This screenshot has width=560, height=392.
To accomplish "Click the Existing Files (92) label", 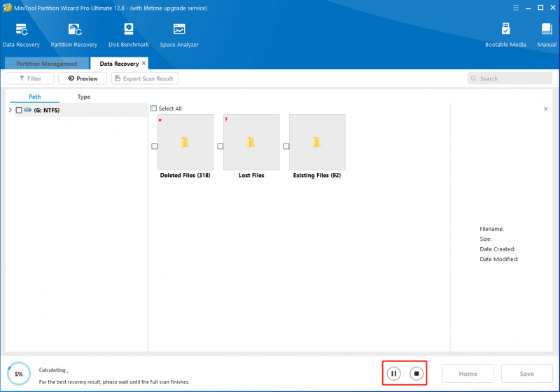I will 317,175.
